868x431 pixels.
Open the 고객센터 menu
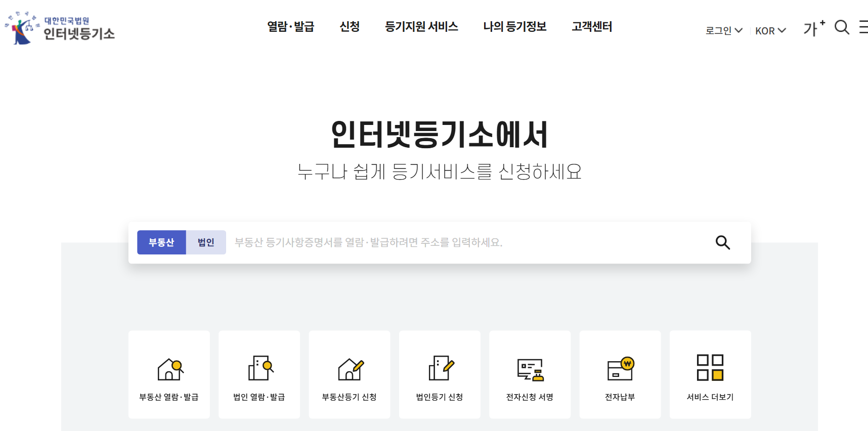pyautogui.click(x=592, y=26)
